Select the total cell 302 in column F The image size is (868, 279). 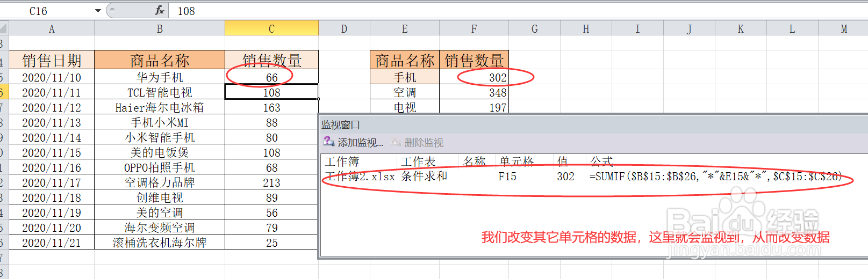474,77
